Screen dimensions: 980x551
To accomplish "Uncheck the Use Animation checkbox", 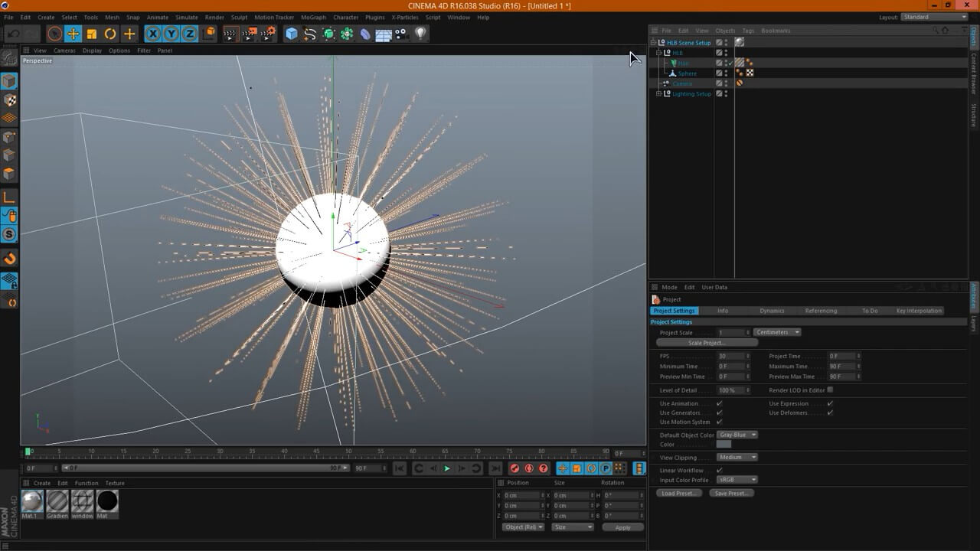I will click(x=719, y=403).
